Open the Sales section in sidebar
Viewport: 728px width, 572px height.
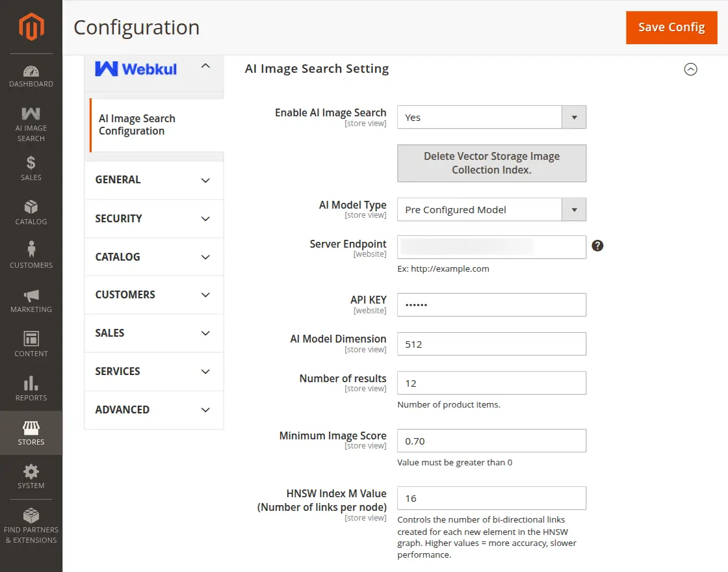tap(31, 169)
